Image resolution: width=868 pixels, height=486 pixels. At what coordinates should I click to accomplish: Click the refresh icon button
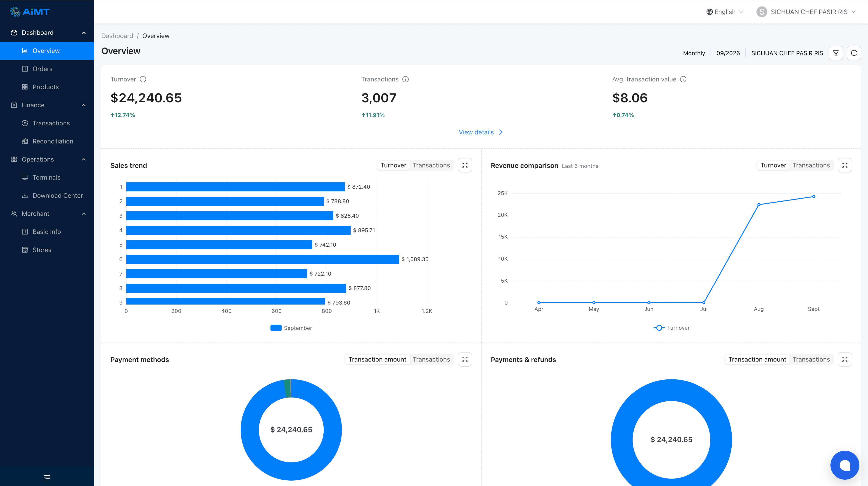854,53
